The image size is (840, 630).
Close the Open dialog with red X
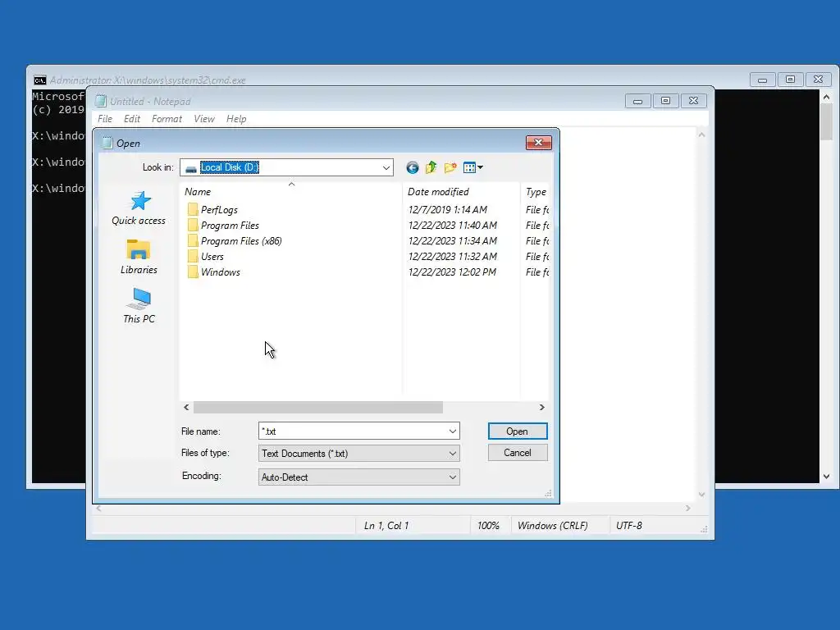pyautogui.click(x=538, y=143)
